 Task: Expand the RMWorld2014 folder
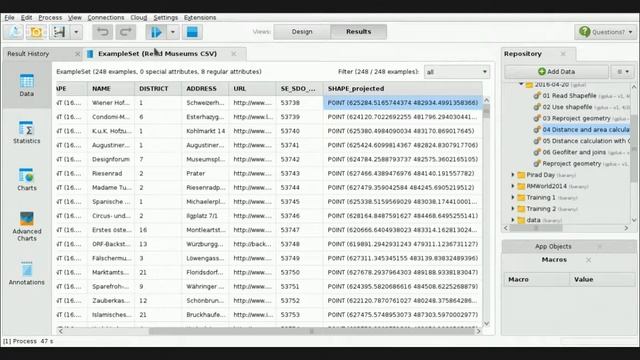click(513, 186)
